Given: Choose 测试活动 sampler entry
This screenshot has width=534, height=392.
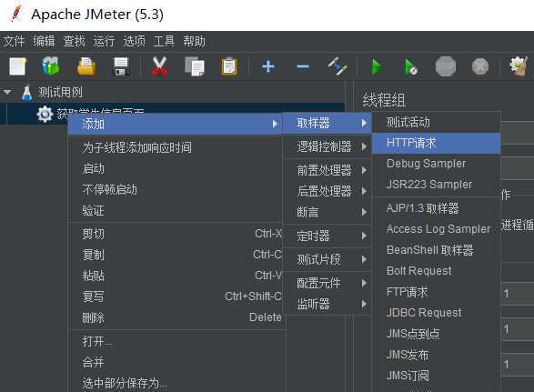Looking at the screenshot, I should click(x=437, y=122).
